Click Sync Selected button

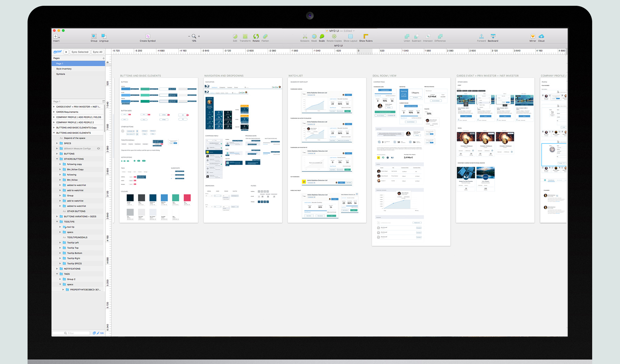(80, 52)
